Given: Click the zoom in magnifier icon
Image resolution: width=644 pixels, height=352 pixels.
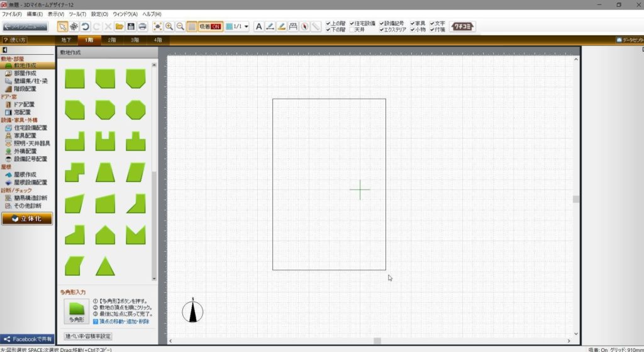Looking at the screenshot, I should (x=169, y=26).
